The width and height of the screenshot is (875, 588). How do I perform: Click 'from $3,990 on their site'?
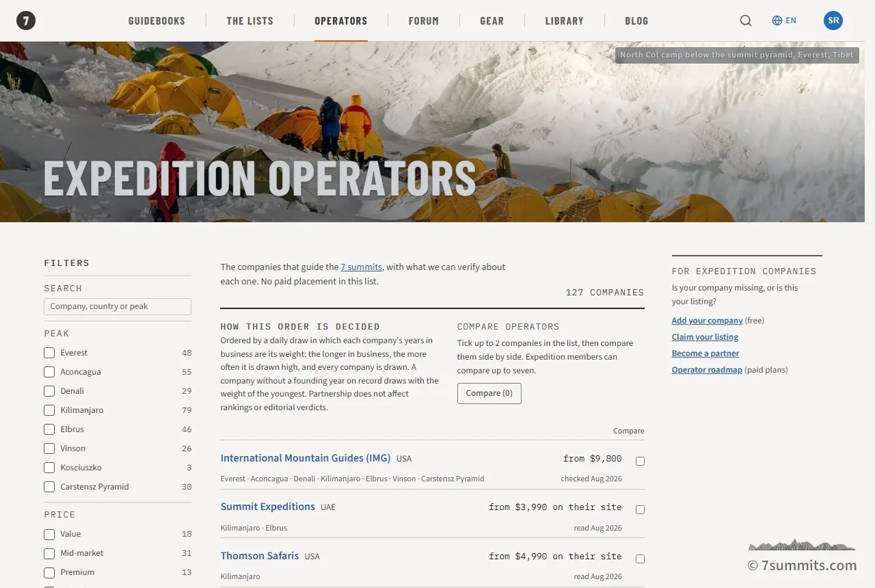click(x=555, y=507)
